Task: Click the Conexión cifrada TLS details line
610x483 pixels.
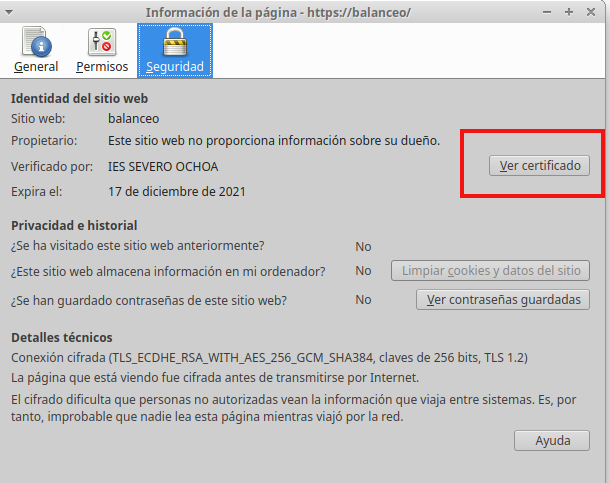Action: [x=268, y=357]
